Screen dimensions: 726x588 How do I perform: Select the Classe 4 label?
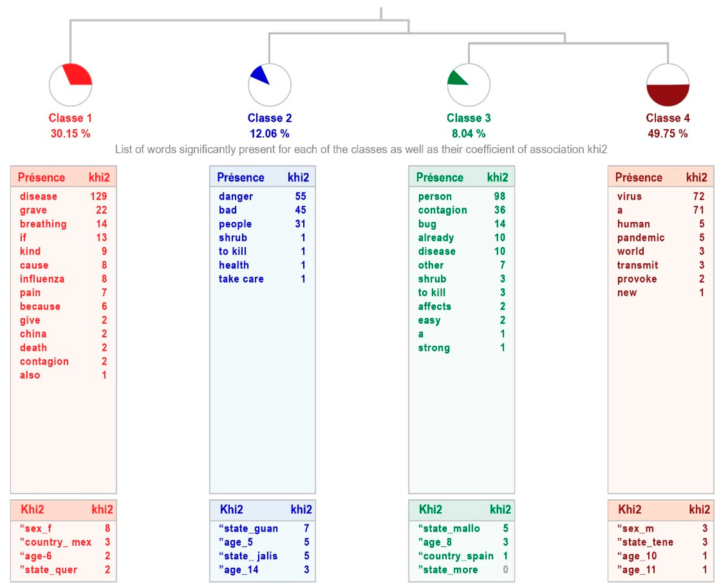[667, 118]
